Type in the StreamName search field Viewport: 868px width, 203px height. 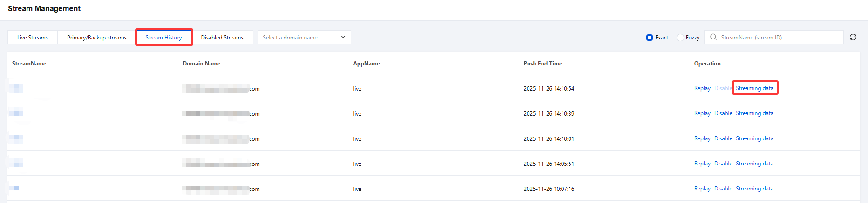pos(778,38)
